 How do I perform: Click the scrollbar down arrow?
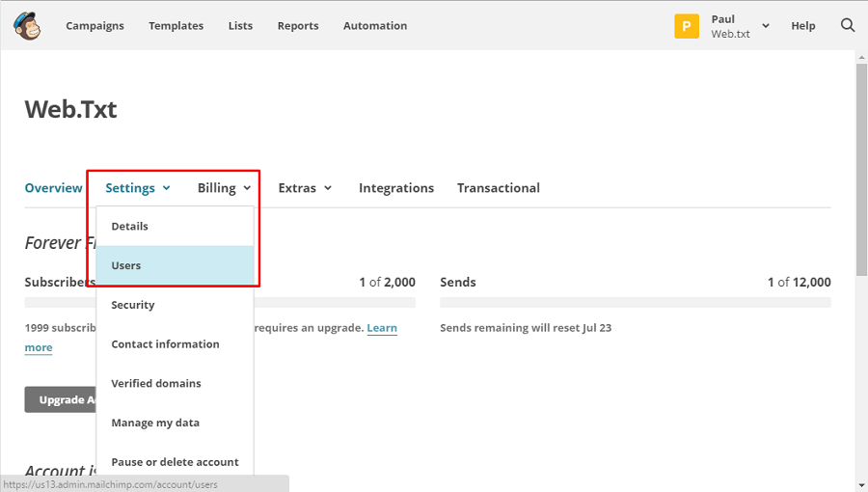pyautogui.click(x=861, y=486)
